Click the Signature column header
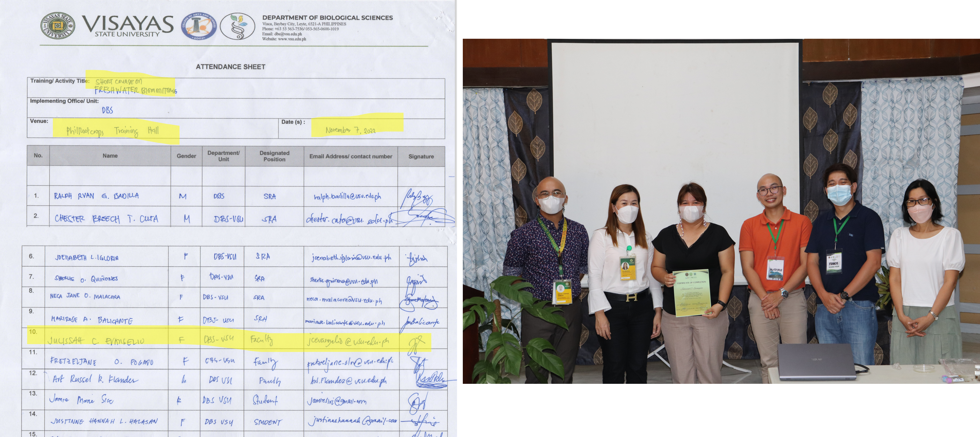Screen dimensions: 980x437 click(x=421, y=156)
